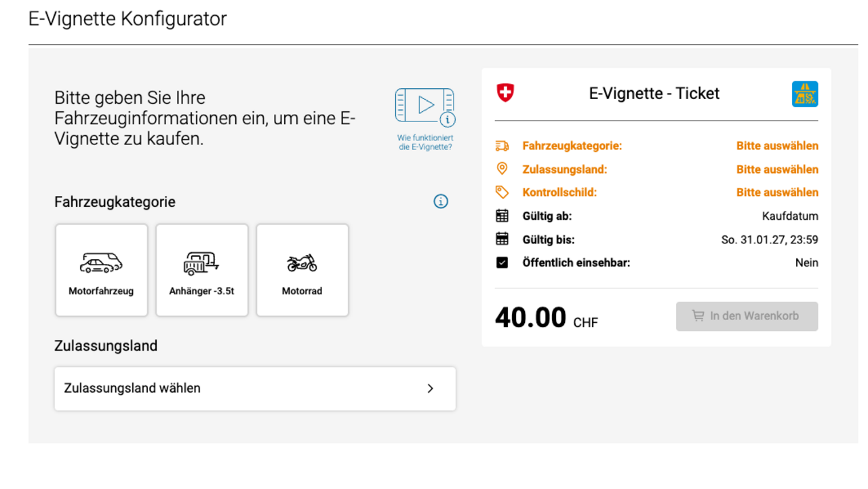Image resolution: width=868 pixels, height=489 pixels.
Task: Select Bitte auswählen next to Kontrollschild
Action: (x=777, y=192)
